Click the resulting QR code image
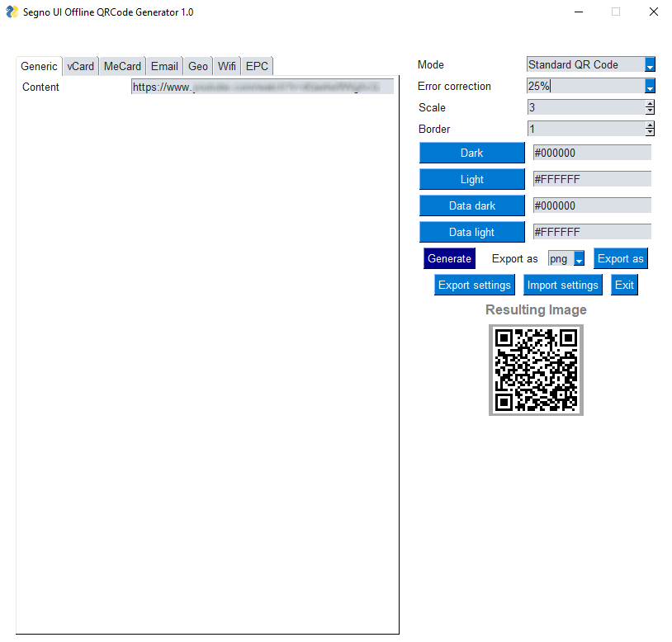Screen dimensions: 672x642 point(536,370)
